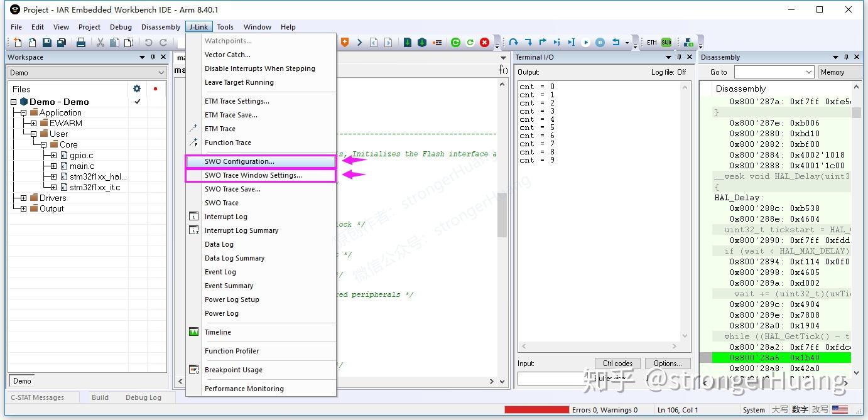The height and width of the screenshot is (420, 868).
Task: Open the Go to combo box in Disassembly
Action: [x=774, y=72]
